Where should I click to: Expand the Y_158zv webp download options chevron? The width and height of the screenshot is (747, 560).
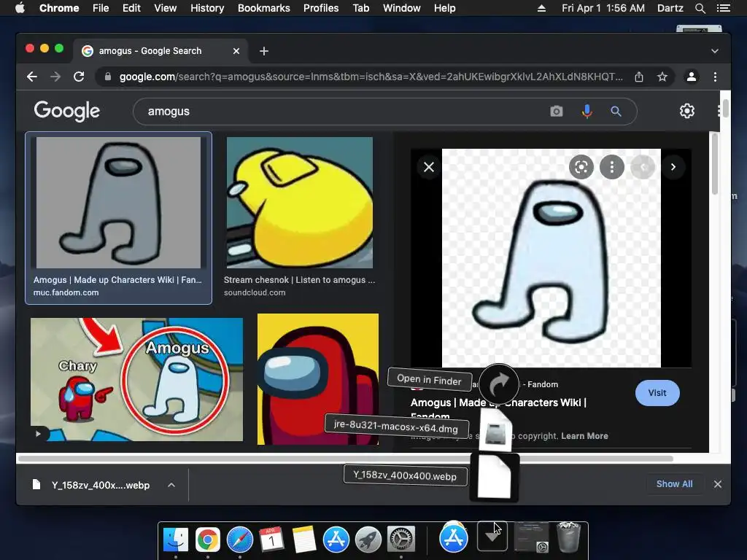(x=171, y=485)
